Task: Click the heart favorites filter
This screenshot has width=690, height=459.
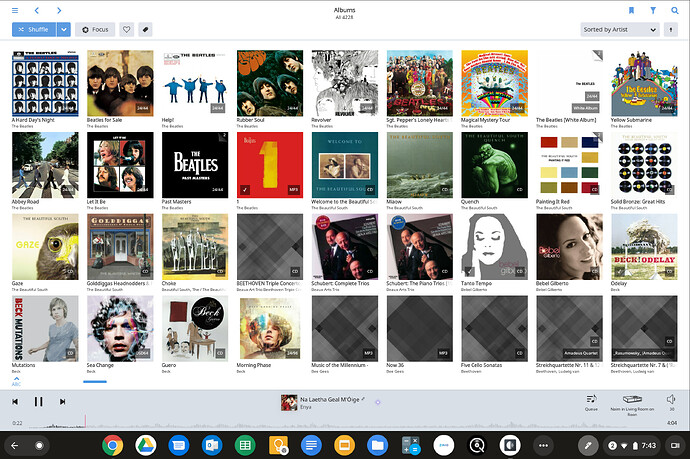Action: click(x=127, y=29)
